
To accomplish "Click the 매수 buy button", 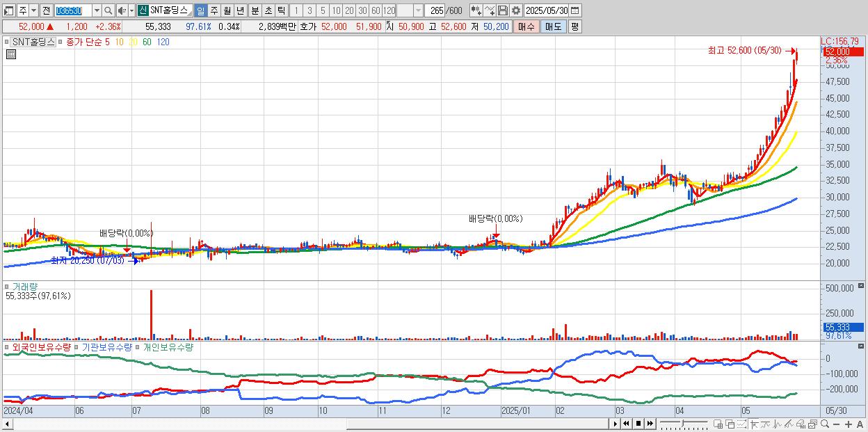I will (527, 26).
